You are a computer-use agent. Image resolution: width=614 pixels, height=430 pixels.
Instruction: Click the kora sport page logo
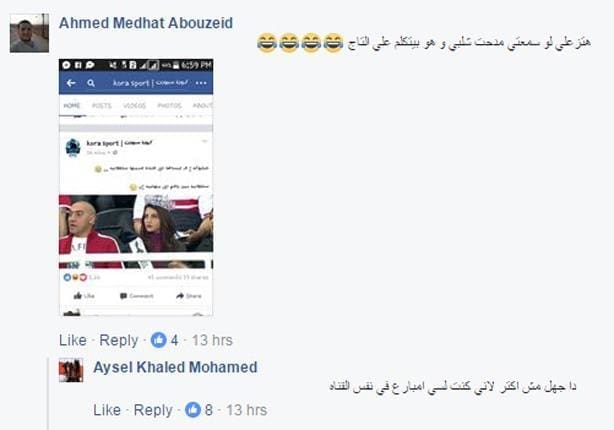point(73,147)
